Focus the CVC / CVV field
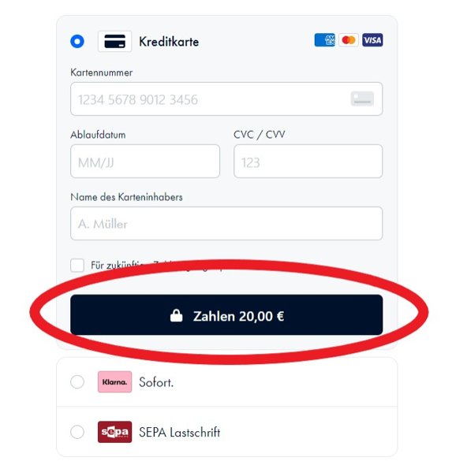This screenshot has width=467, height=476. click(x=308, y=162)
